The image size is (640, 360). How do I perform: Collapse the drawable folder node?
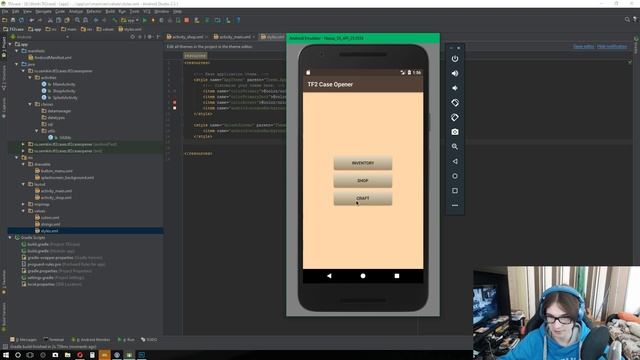[x=24, y=164]
